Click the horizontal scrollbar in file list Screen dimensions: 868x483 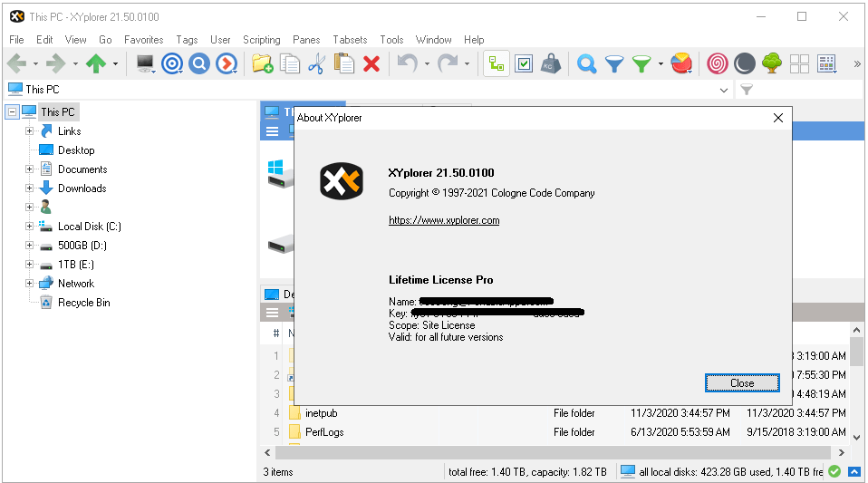point(553,452)
